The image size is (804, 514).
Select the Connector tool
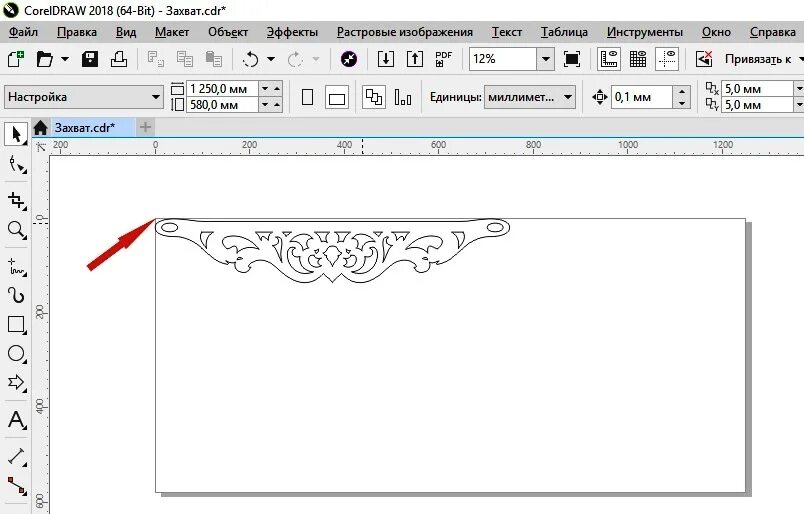(x=16, y=486)
